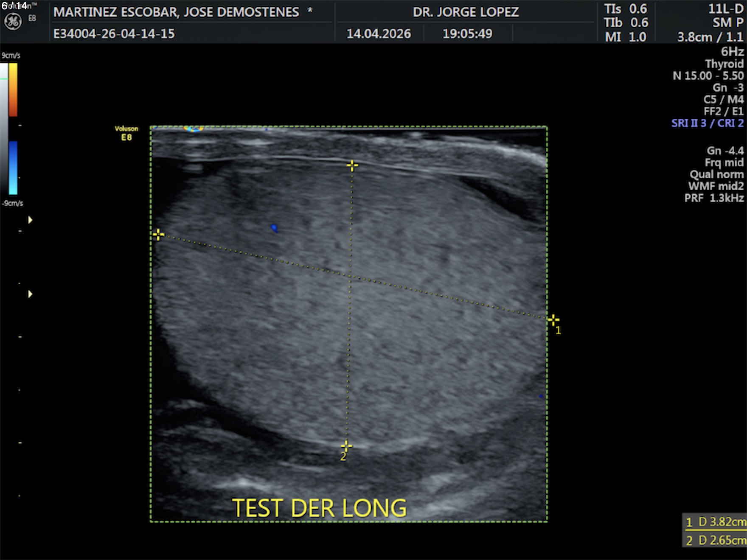This screenshot has height=560, width=747.
Task: Select the red-yellow color Doppler scale bar
Action: point(13,90)
